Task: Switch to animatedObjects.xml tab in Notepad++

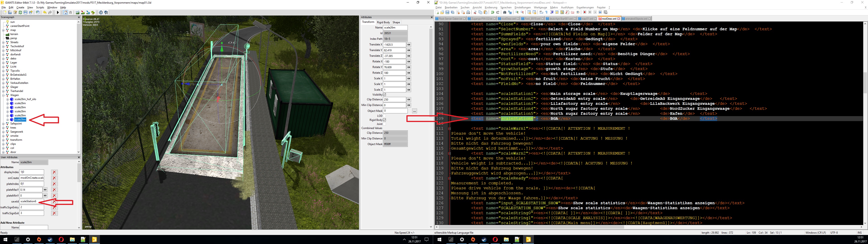Action: (x=636, y=19)
